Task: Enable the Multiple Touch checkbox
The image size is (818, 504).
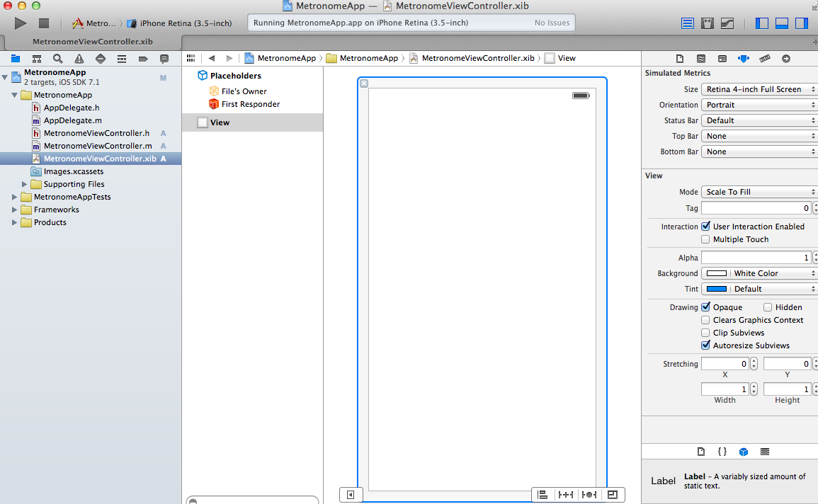Action: (705, 239)
